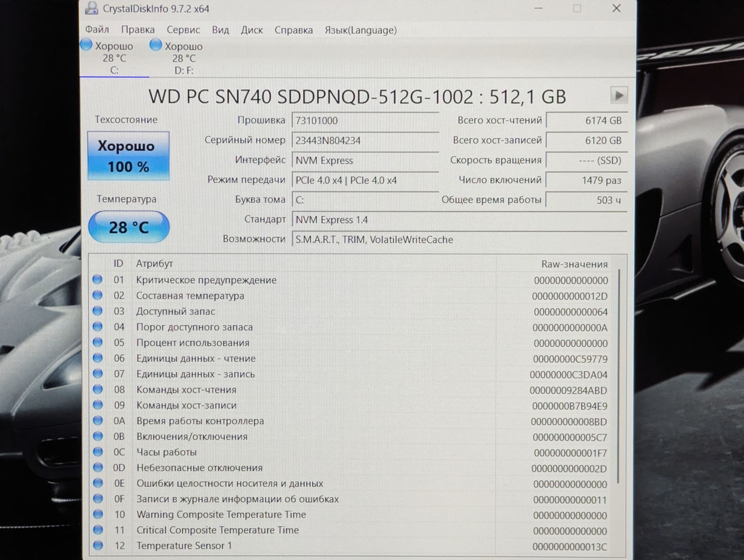Click the Атрибут column header
The width and height of the screenshot is (744, 560).
(155, 263)
